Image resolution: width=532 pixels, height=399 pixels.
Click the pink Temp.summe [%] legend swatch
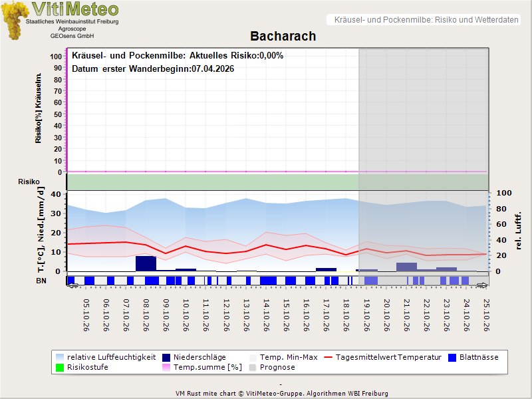click(x=166, y=368)
